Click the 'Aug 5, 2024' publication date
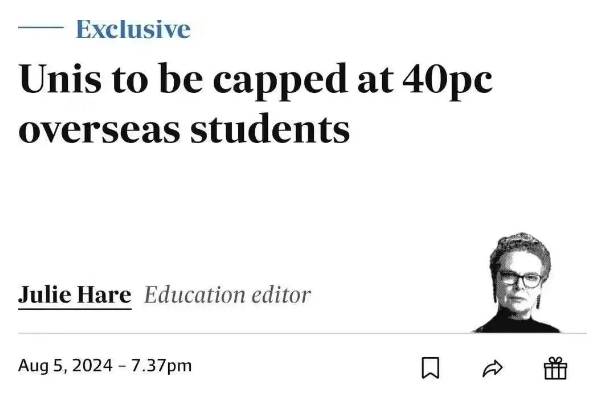The width and height of the screenshot is (600, 419). point(65,365)
